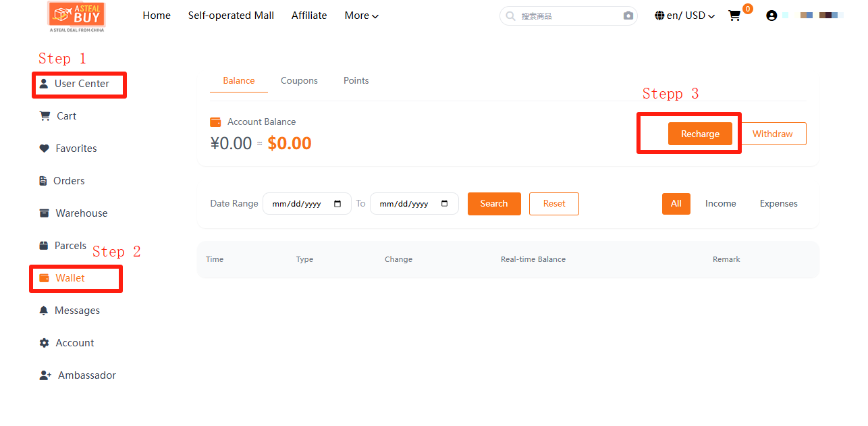Screen dimensions: 868x426
Task: Filter transactions by Income
Action: [x=720, y=203]
